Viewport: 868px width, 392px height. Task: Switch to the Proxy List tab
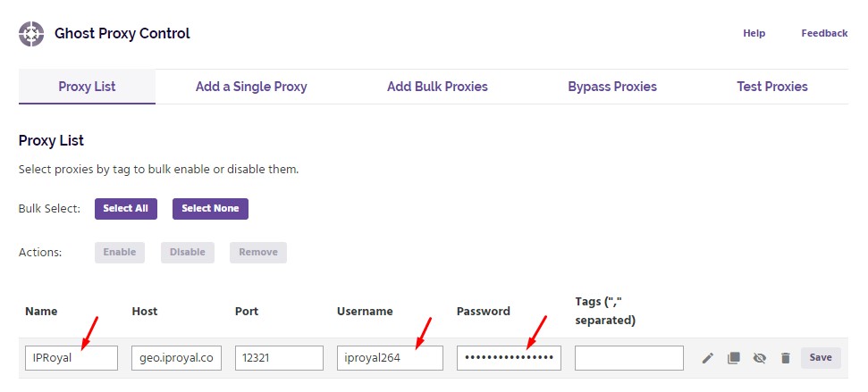87,87
